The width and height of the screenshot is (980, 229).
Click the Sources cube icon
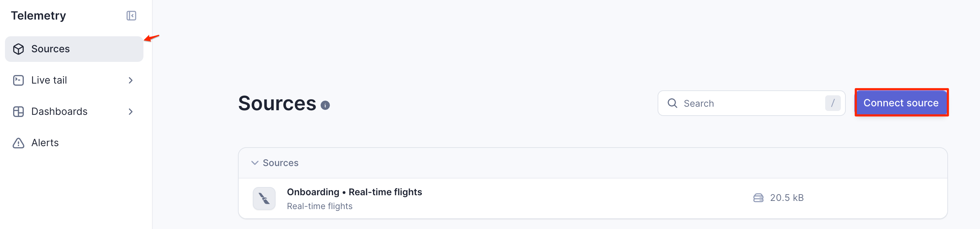tap(18, 49)
